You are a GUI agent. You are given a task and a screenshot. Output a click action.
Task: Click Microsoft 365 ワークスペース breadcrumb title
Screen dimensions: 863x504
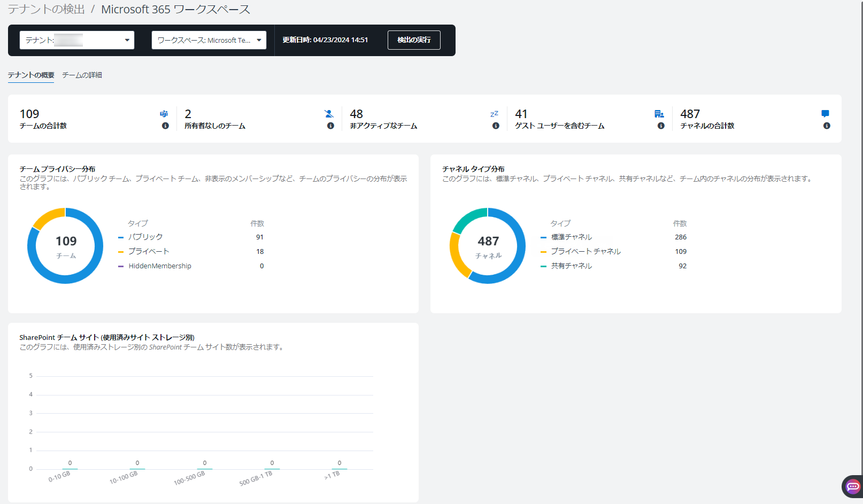[x=175, y=10]
